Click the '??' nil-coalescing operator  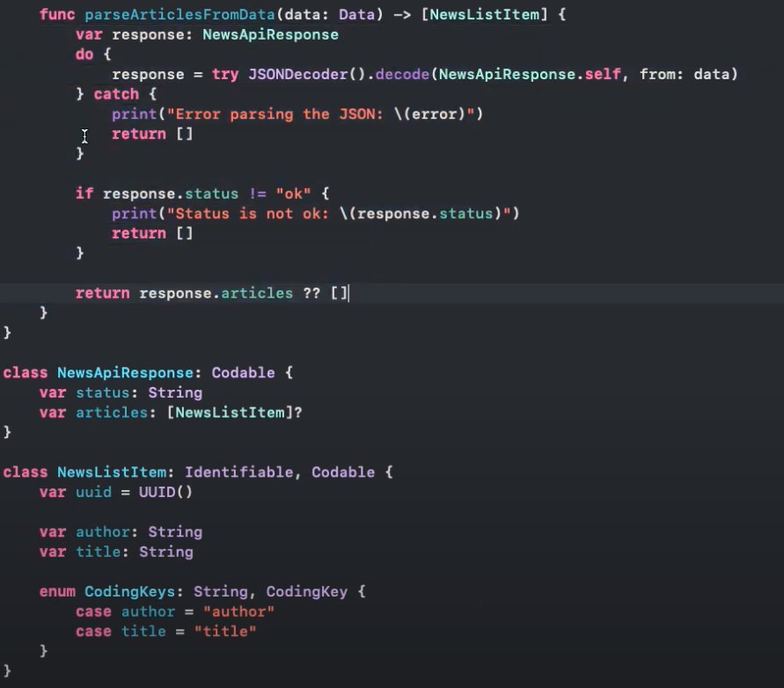coord(311,293)
